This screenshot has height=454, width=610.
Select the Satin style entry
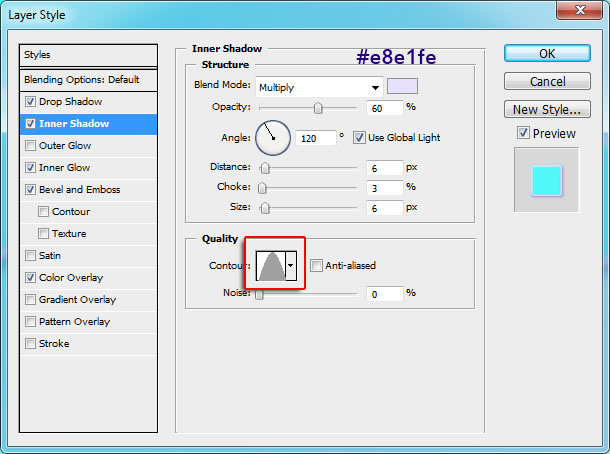pos(49,256)
